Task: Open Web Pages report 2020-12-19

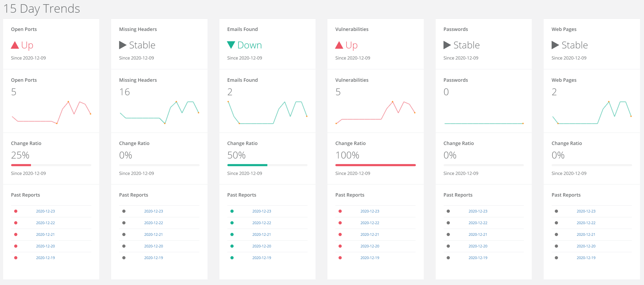Action: point(586,258)
